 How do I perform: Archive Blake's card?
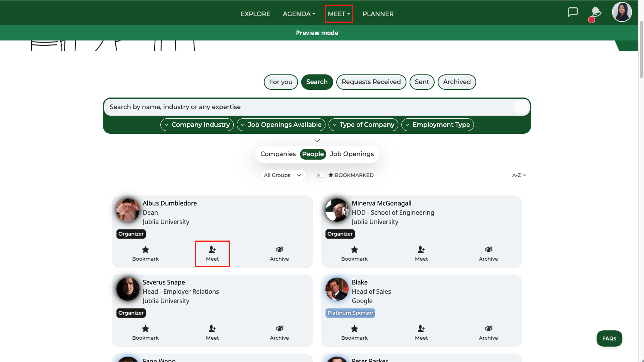[488, 333]
